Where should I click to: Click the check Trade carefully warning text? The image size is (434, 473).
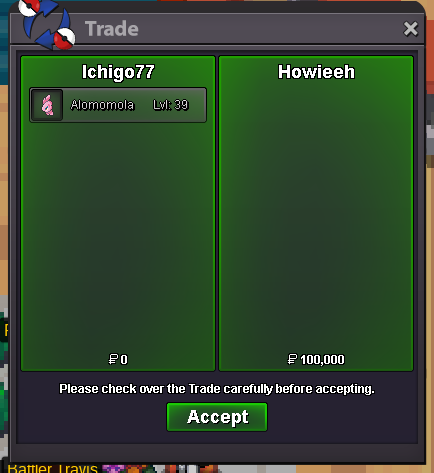(217, 389)
